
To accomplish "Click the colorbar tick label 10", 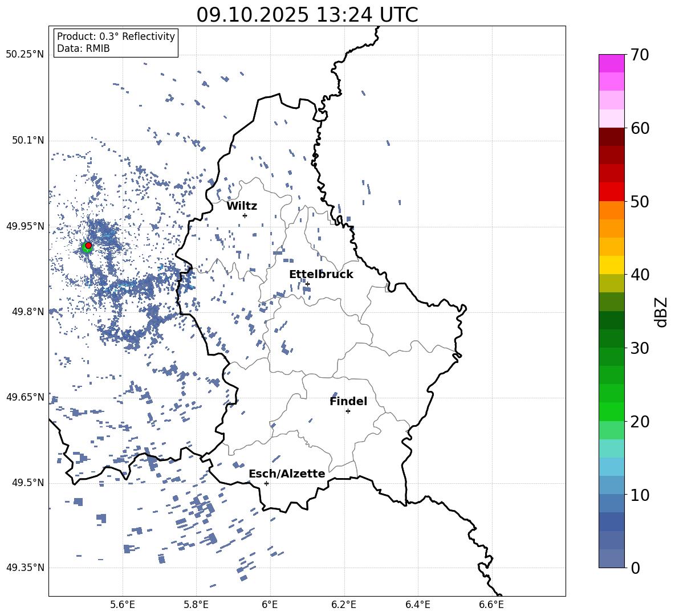I will coord(640,495).
